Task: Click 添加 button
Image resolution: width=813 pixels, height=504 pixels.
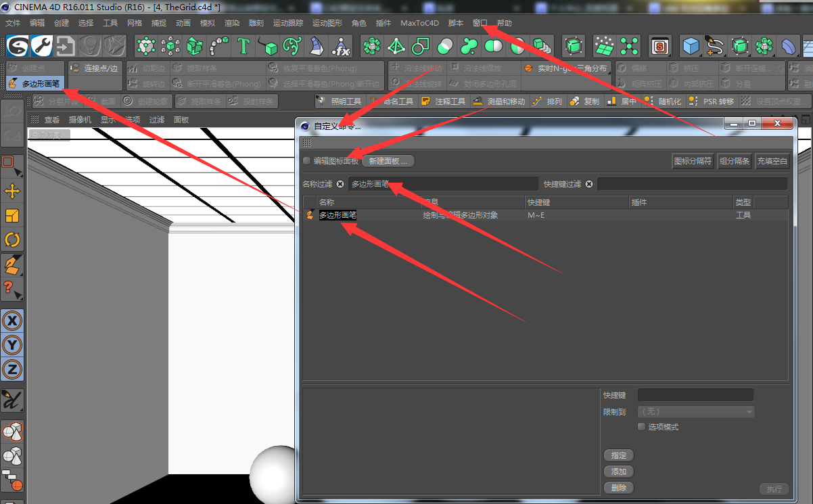Action: [x=618, y=472]
